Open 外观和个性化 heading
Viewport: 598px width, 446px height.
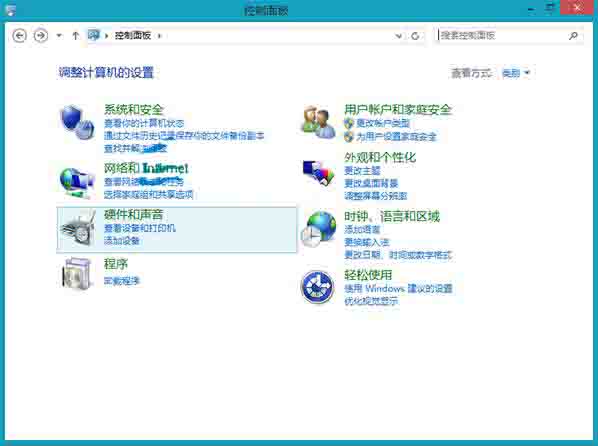(380, 157)
